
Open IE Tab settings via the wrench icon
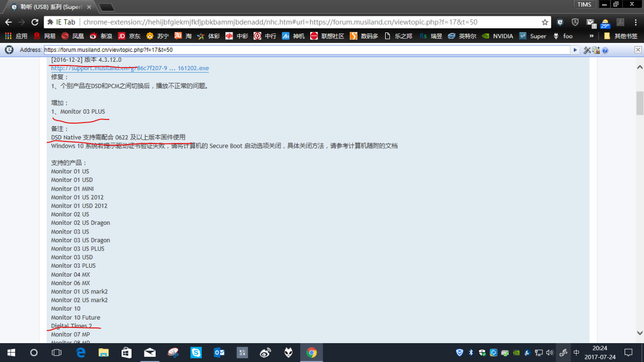[586, 50]
